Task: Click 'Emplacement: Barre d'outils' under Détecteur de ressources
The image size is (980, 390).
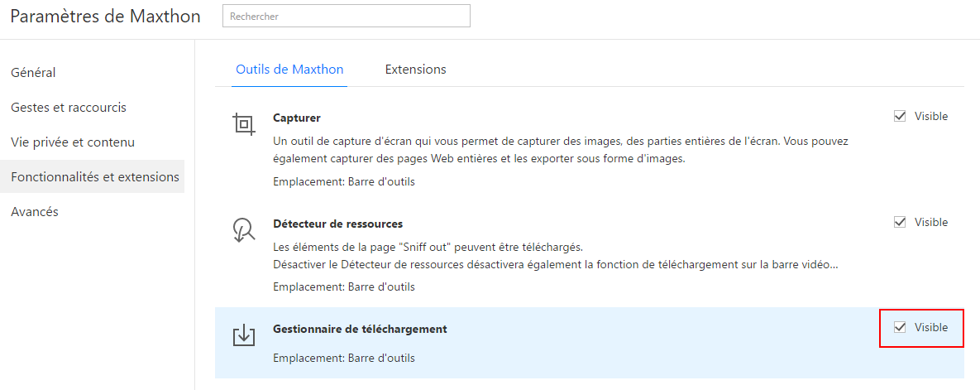Action: coord(344,286)
